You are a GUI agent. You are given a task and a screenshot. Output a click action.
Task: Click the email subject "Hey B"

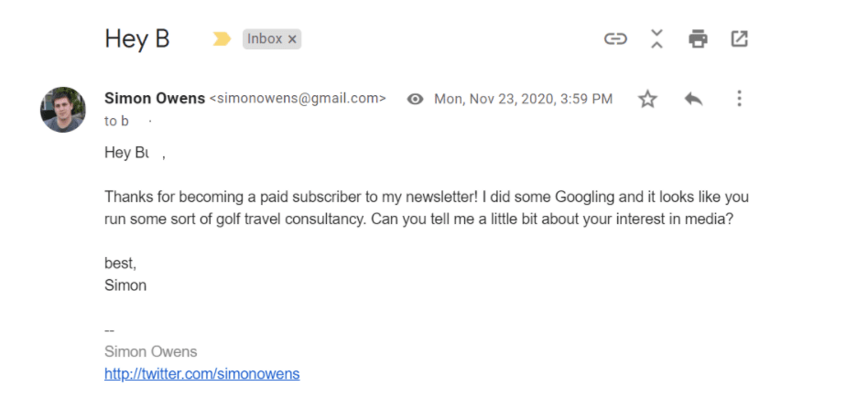pos(137,39)
